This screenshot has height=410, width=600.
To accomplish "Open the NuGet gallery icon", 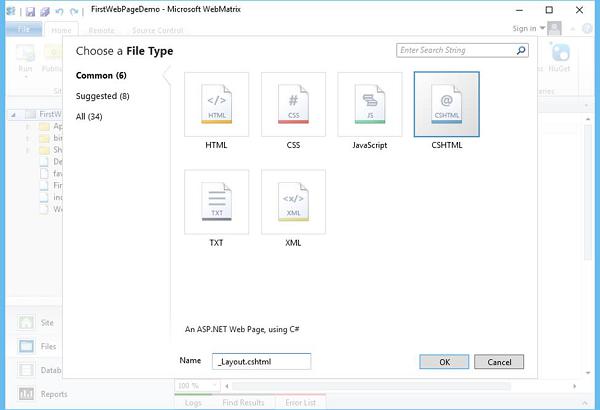I will pos(560,53).
